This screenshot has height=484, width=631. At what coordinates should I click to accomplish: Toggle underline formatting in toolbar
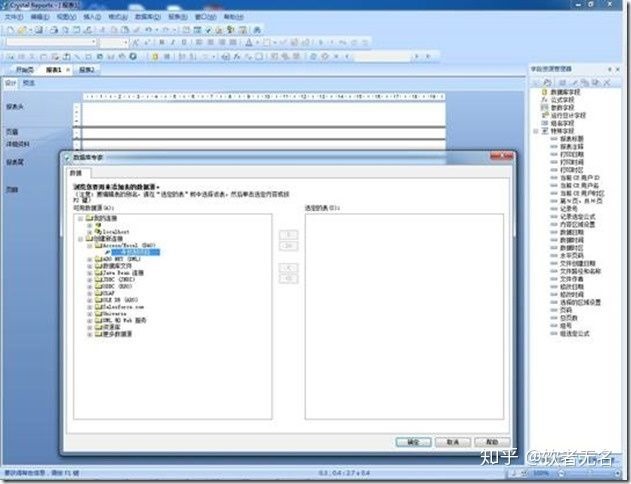[x=184, y=42]
